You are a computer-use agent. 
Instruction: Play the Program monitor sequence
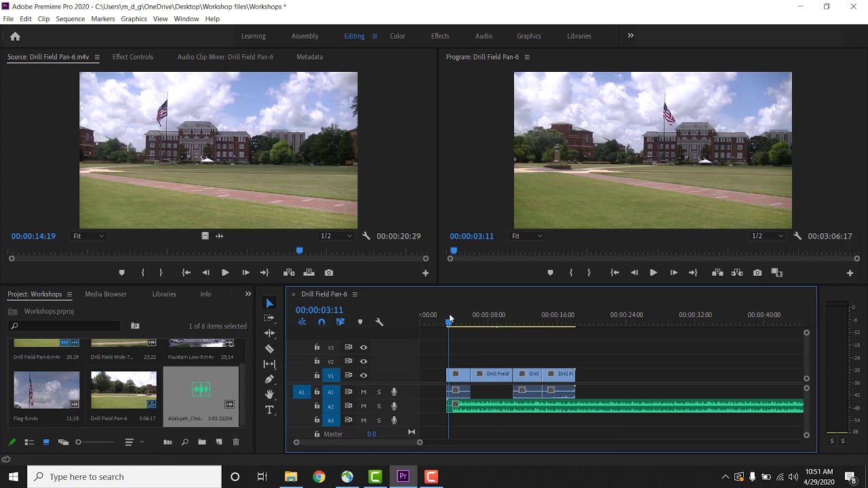click(x=653, y=272)
